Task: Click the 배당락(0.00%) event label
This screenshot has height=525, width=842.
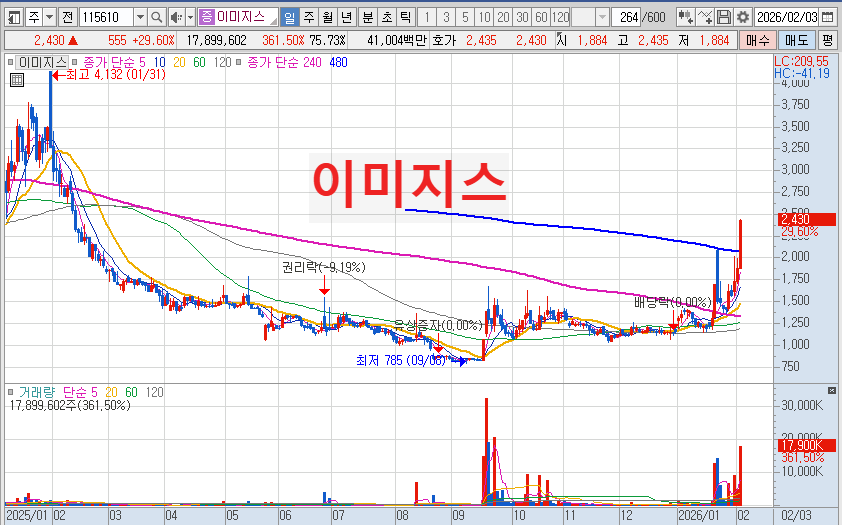Action: tap(673, 302)
